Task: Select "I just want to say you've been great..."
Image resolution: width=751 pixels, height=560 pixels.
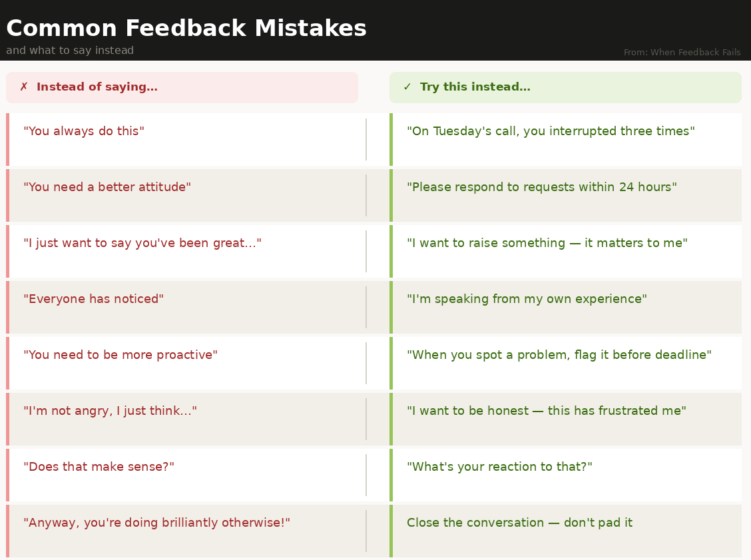Action: coord(142,243)
